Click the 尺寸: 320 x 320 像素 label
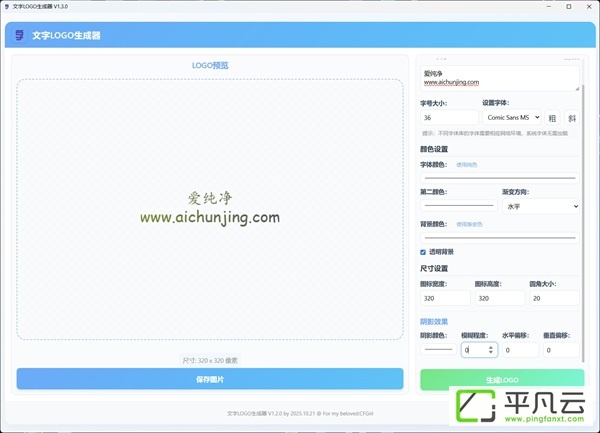 point(210,360)
